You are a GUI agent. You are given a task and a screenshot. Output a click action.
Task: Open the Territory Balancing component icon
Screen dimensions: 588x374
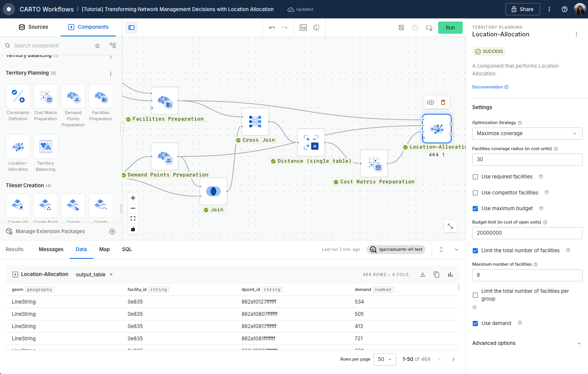46,147
